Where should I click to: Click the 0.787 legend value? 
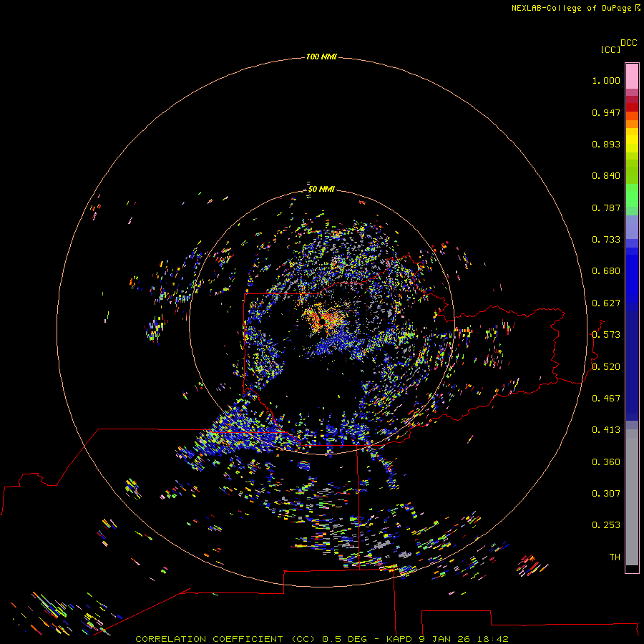point(606,208)
